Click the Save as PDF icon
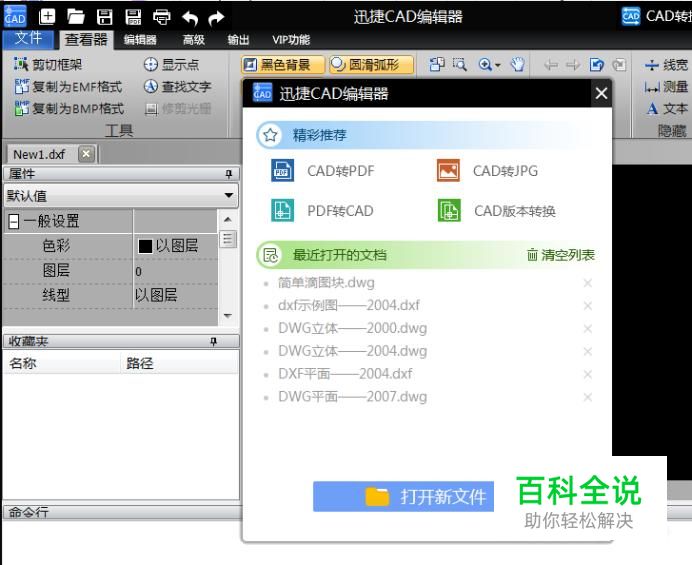 coord(133,17)
